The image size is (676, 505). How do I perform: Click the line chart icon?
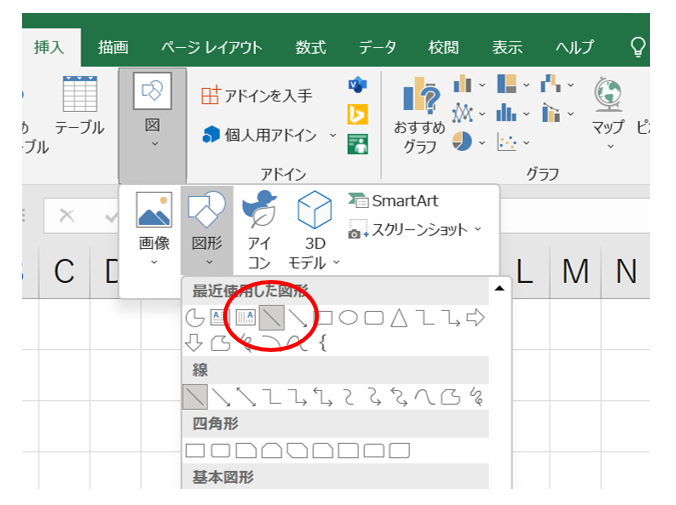pos(462,113)
